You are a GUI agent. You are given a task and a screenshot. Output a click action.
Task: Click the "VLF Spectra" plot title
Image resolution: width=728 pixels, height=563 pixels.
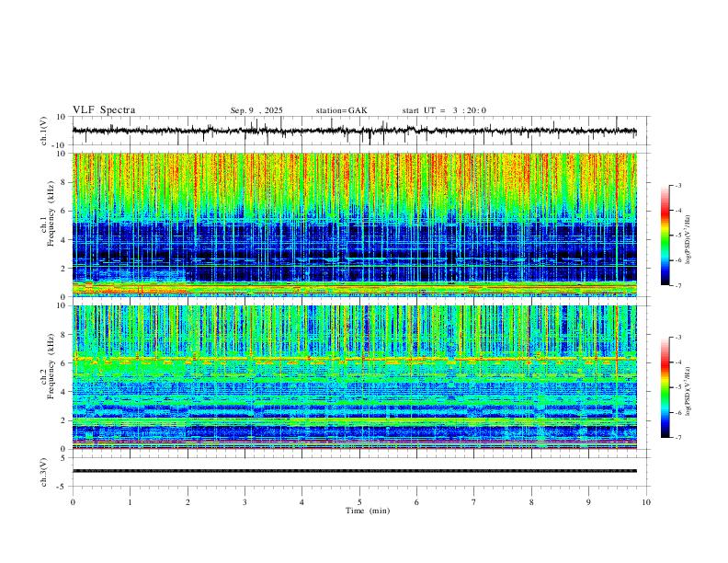pyautogui.click(x=104, y=110)
